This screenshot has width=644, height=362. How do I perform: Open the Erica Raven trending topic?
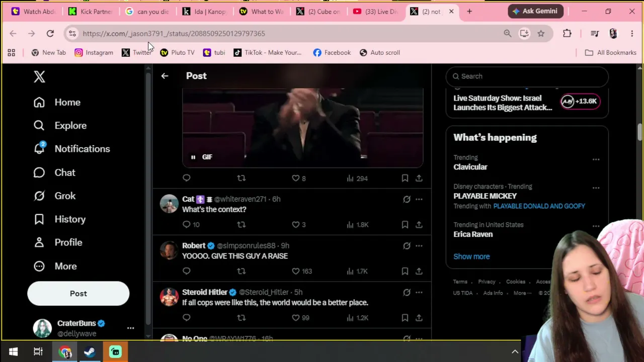[473, 234]
